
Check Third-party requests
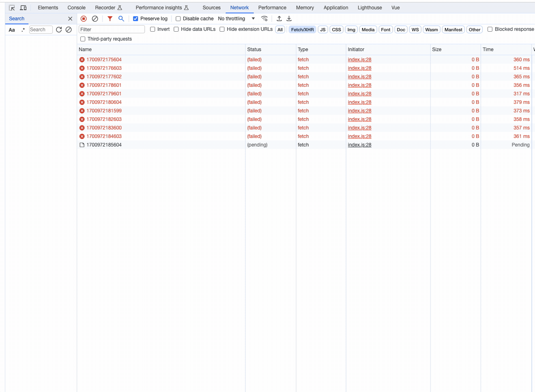click(83, 39)
